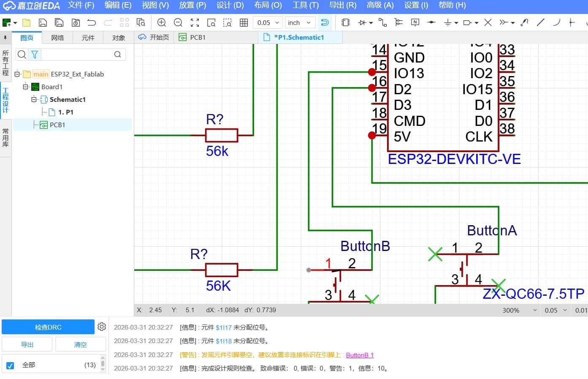Open the 0.05 grid size dropdown
Image resolution: width=588 pixels, height=379 pixels.
tap(268, 23)
